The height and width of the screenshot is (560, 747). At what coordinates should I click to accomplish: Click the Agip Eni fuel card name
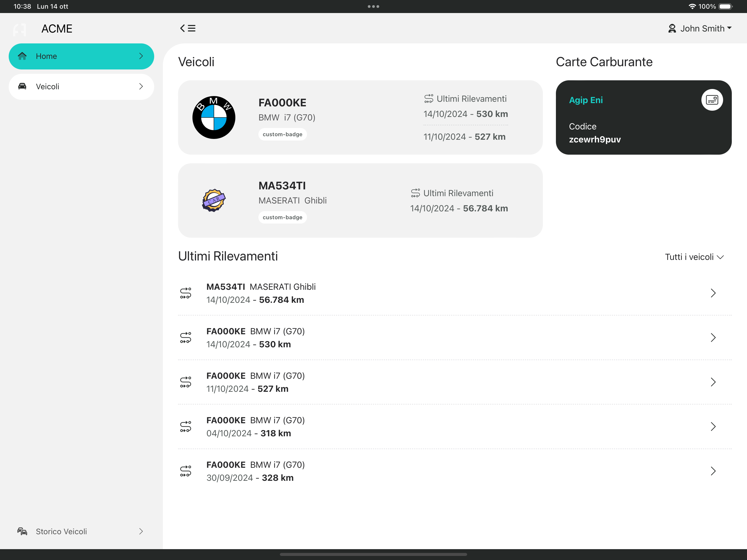pos(586,100)
